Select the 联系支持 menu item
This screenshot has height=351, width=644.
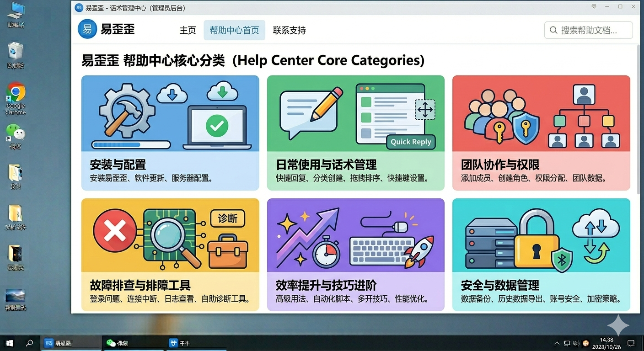[289, 30]
